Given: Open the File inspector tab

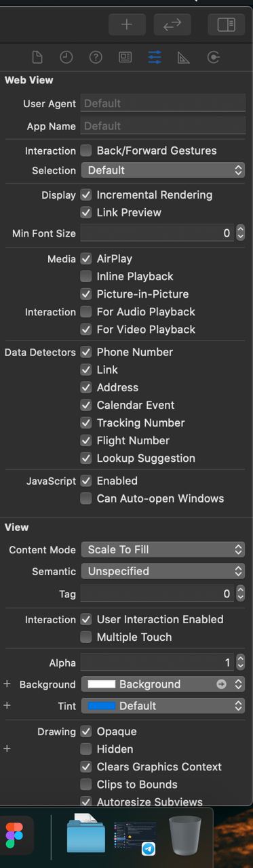Looking at the screenshot, I should (x=37, y=58).
